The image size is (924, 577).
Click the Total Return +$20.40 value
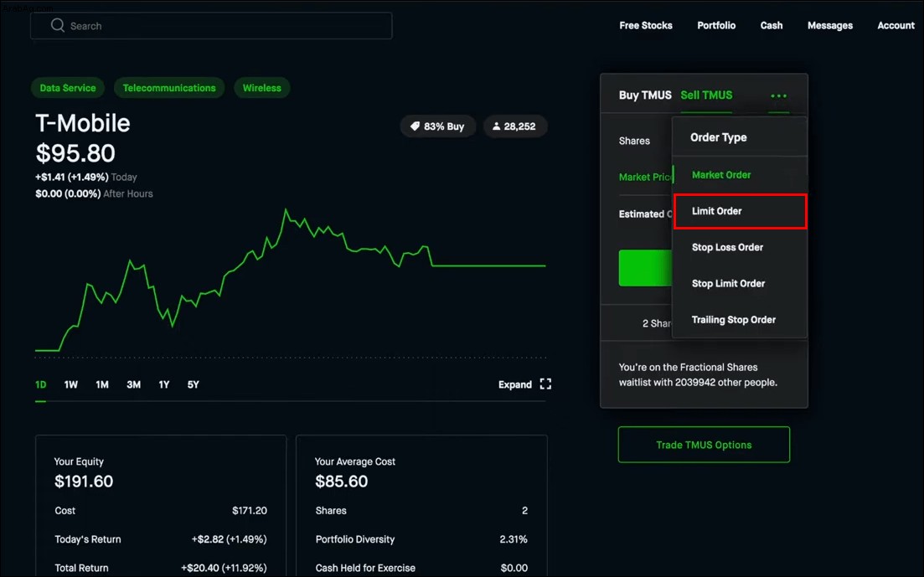point(224,568)
